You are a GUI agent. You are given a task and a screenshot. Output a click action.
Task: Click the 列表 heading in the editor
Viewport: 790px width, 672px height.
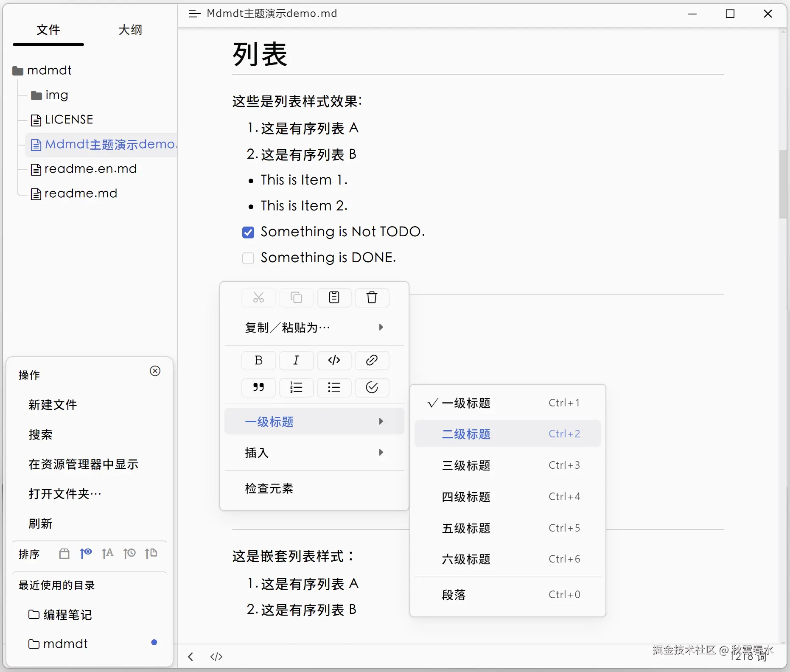(x=260, y=54)
